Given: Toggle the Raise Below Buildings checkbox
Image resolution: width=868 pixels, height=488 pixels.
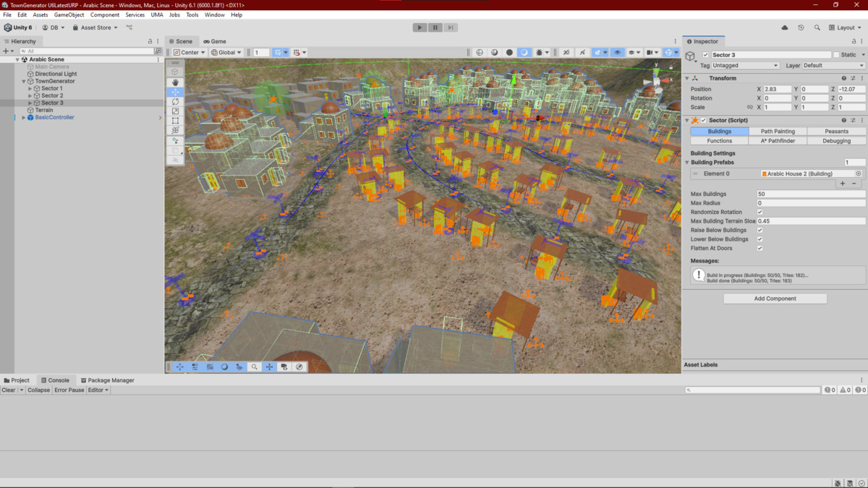Looking at the screenshot, I should click(x=759, y=230).
